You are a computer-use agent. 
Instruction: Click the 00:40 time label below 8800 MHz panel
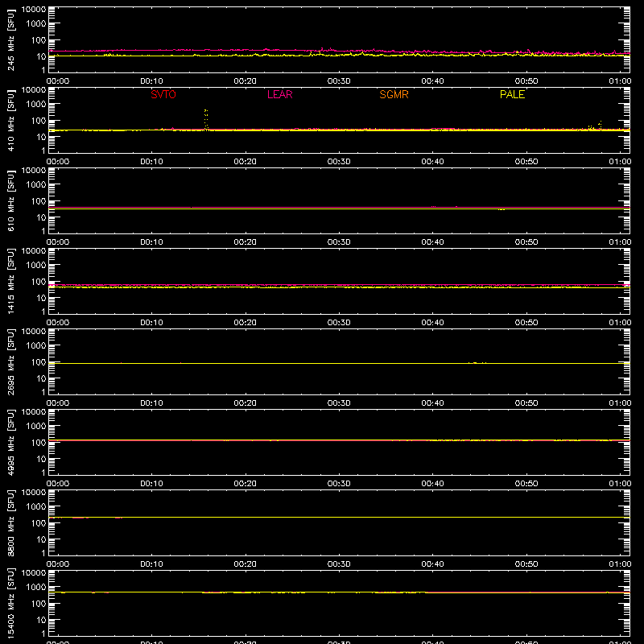pos(432,564)
